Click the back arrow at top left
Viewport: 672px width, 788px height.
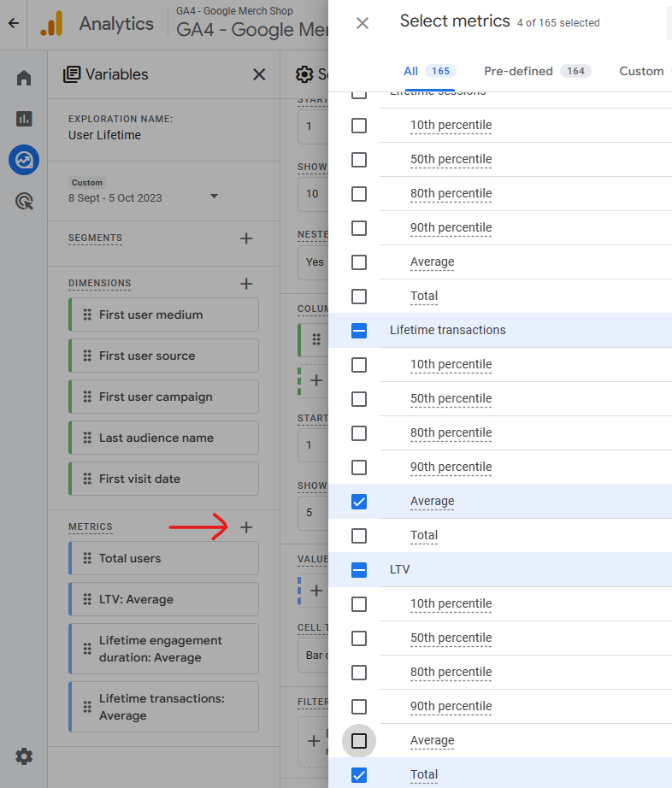(13, 23)
